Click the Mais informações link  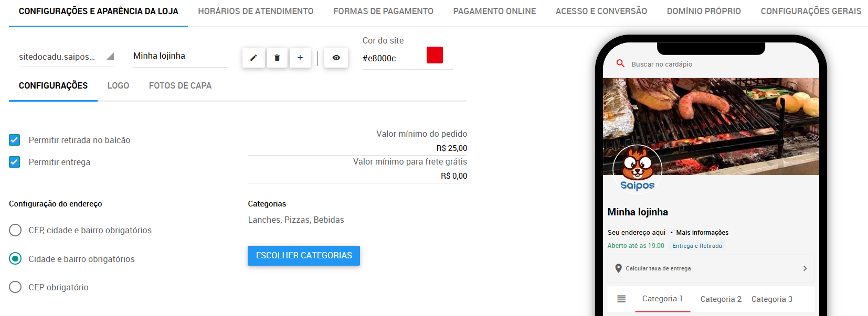click(702, 232)
